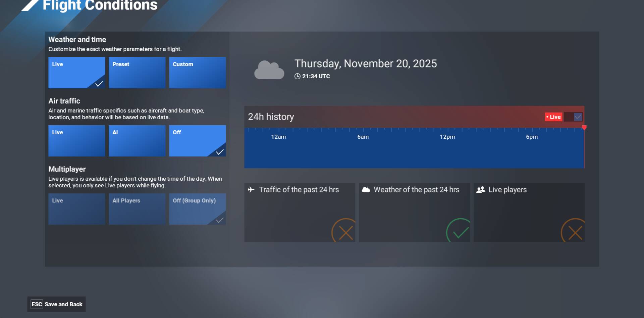This screenshot has height=318, width=644.
Task: Click the date Thursday, November 20, 2025
Action: pos(366,63)
